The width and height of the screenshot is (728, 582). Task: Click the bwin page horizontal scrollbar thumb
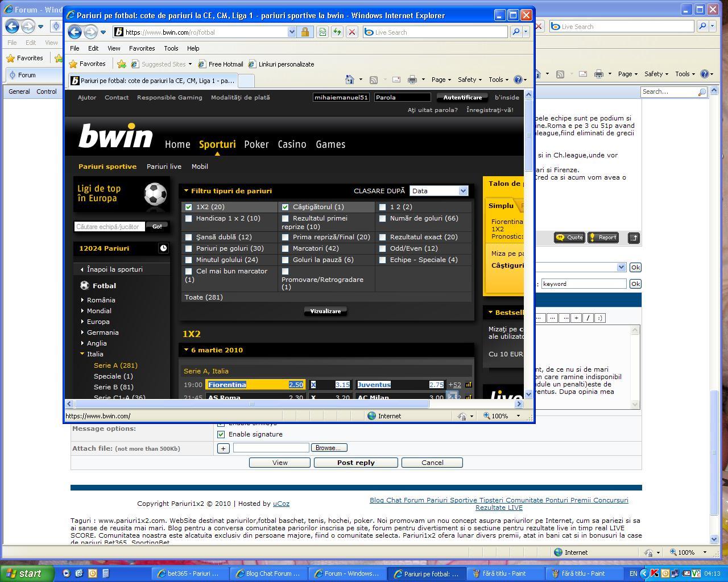coord(251,404)
